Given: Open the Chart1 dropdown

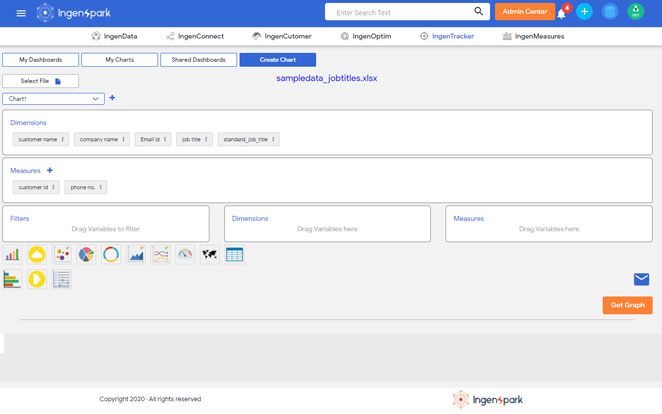Looking at the screenshot, I should click(x=53, y=99).
